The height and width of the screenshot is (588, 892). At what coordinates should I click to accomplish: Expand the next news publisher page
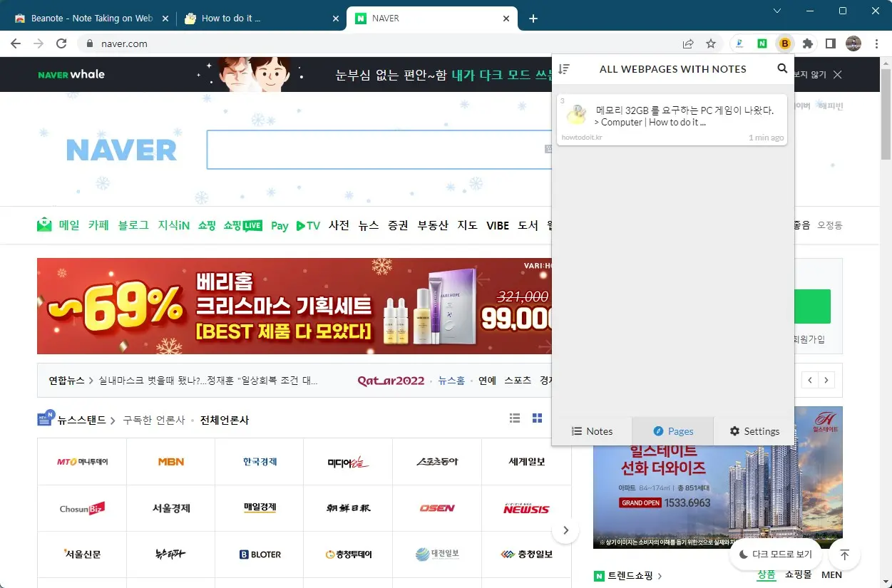click(565, 530)
